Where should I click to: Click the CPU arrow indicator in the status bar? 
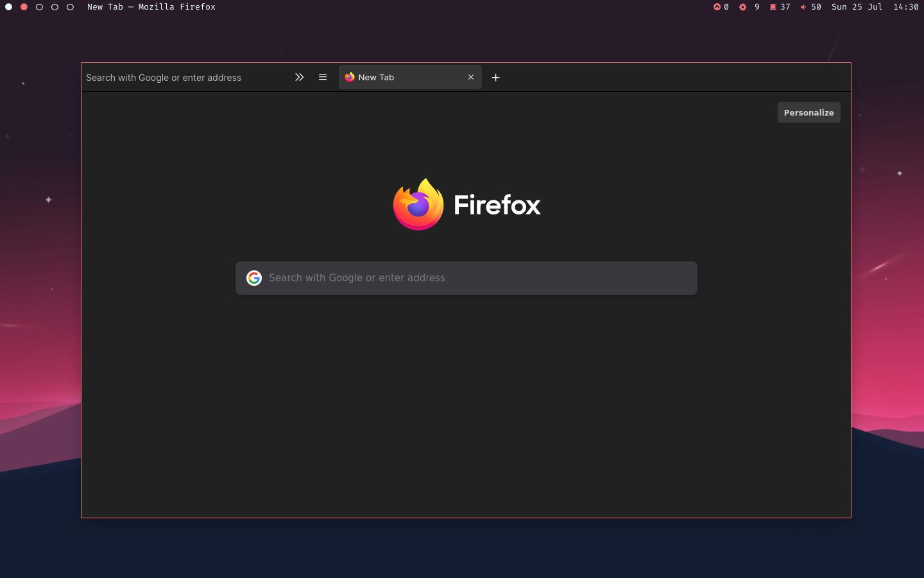(x=716, y=7)
